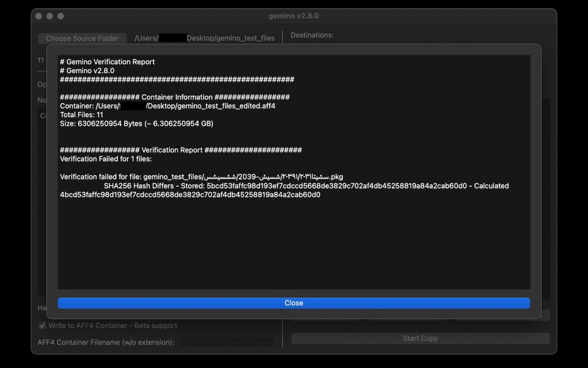588x368 pixels.
Task: Click the calculated hash starting 4bcd53
Action: (190, 195)
